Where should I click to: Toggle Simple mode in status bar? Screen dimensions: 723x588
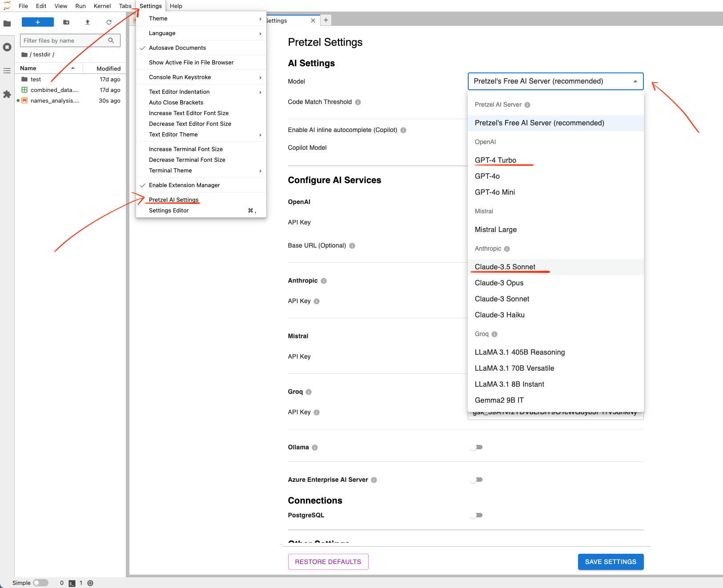pyautogui.click(x=40, y=583)
